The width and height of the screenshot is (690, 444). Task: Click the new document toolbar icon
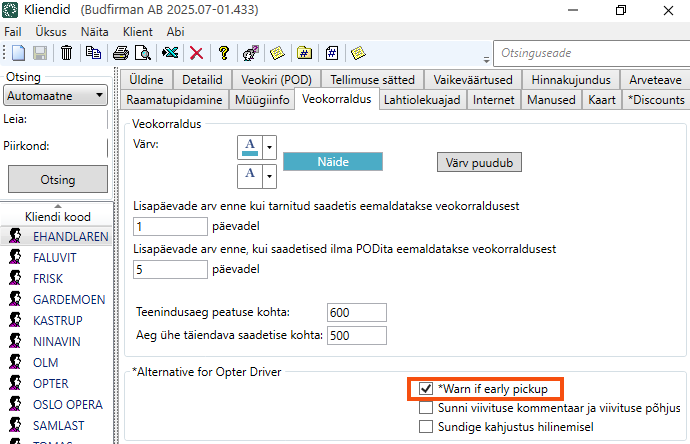[x=19, y=53]
